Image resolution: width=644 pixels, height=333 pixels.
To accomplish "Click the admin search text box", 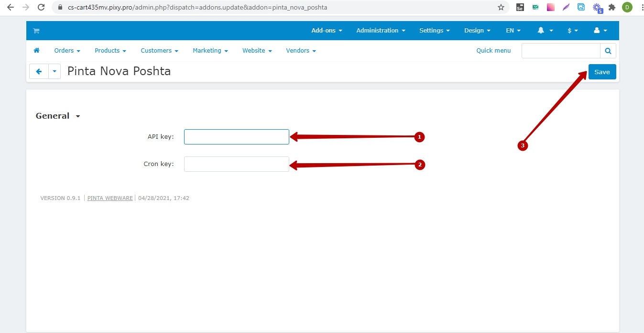I will (561, 51).
